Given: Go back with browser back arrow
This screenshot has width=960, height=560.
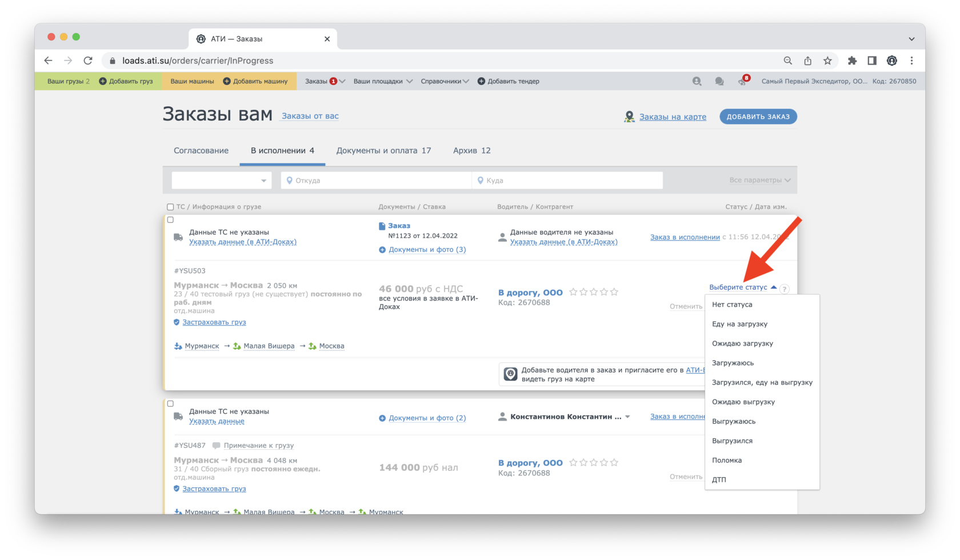Looking at the screenshot, I should tap(48, 61).
